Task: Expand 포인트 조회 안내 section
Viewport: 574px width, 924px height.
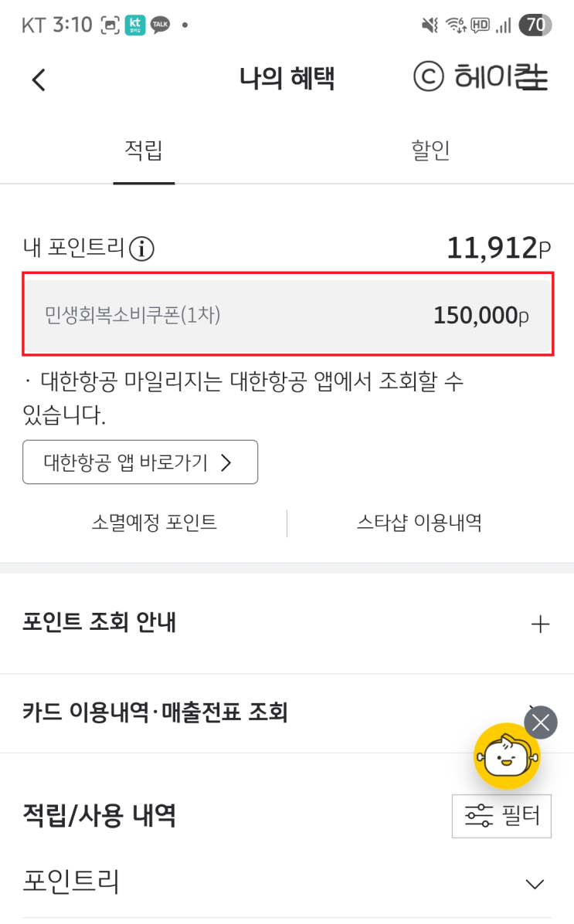Action: [x=541, y=624]
